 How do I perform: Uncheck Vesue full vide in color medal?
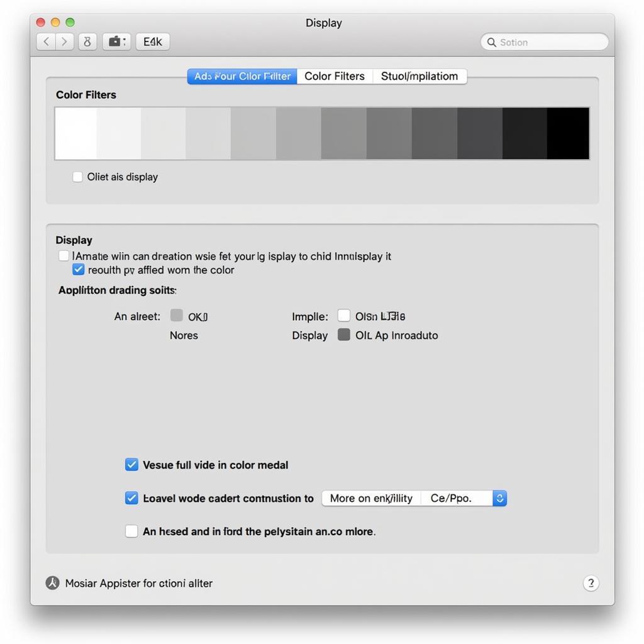click(x=131, y=465)
